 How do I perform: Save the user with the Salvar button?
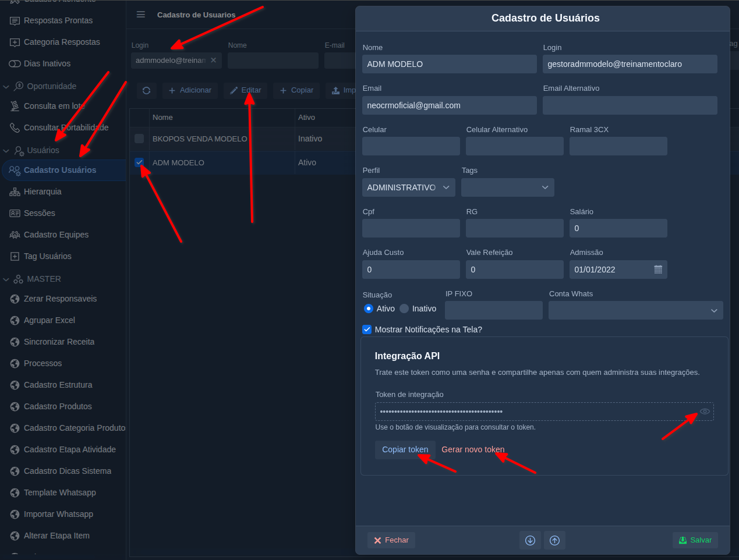(695, 540)
